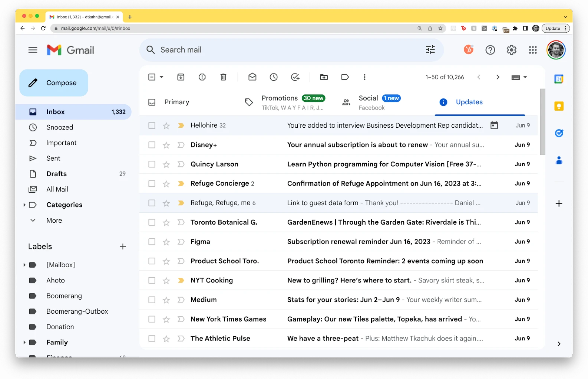The height and width of the screenshot is (379, 588).
Task: Click the inbox vertical scrollbar
Action: tap(543, 122)
